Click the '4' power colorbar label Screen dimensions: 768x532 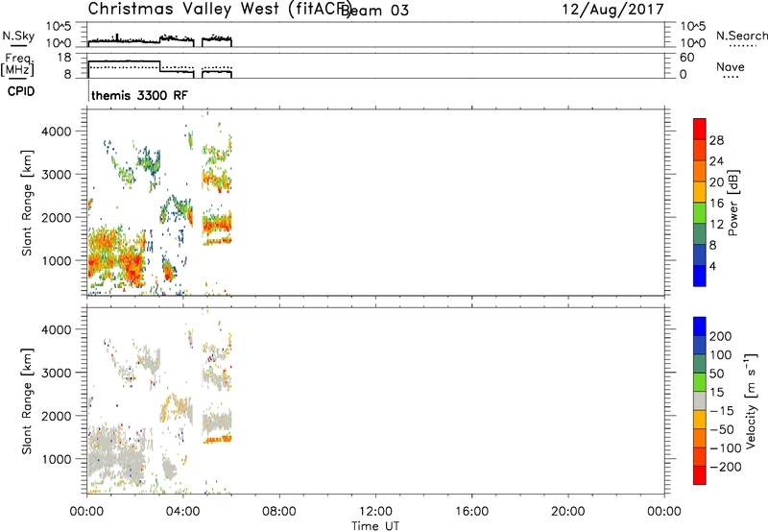click(712, 266)
